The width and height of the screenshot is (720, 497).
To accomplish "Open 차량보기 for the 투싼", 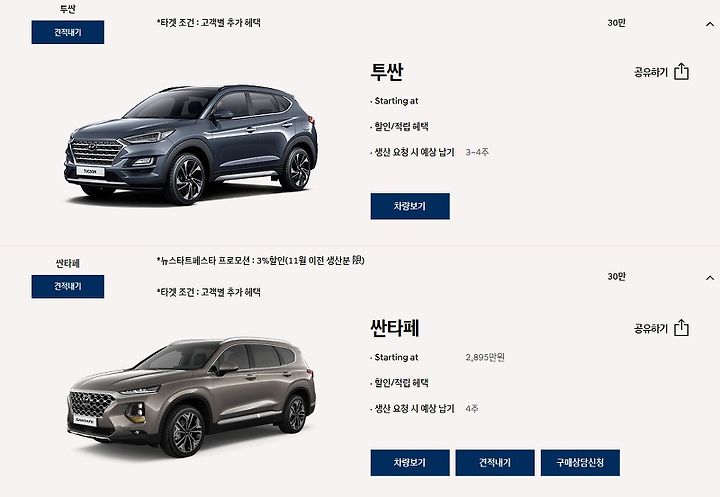I will click(410, 206).
